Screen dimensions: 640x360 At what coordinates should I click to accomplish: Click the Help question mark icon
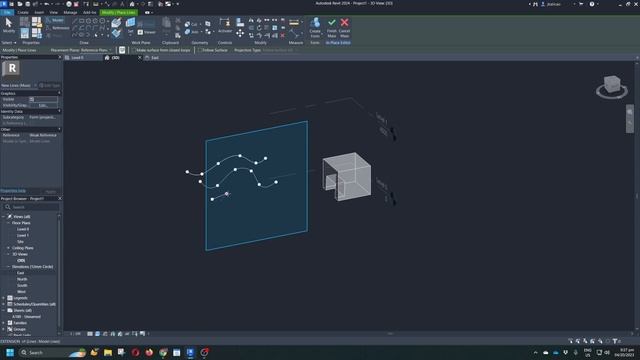click(x=592, y=4)
